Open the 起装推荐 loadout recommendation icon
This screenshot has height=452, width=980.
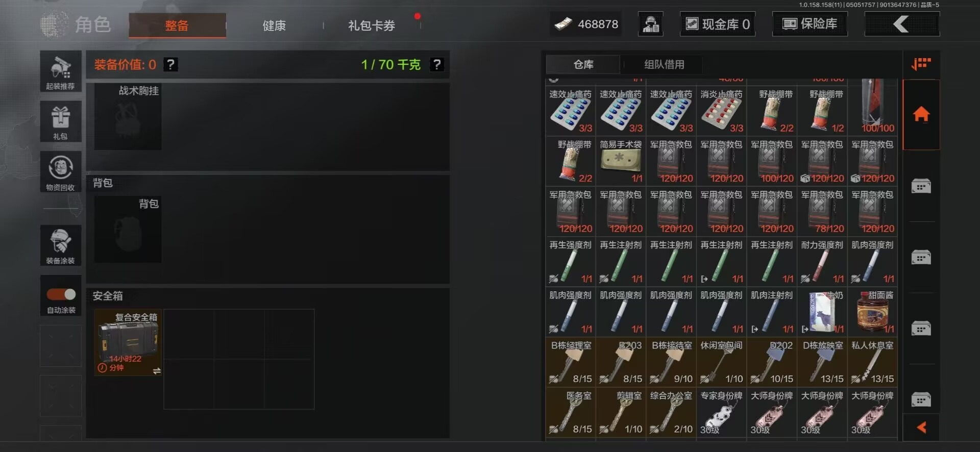[61, 71]
